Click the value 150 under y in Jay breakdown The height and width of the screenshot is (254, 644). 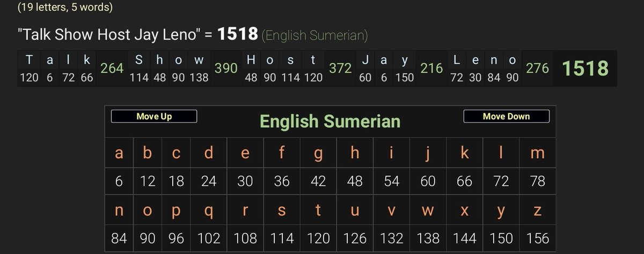click(405, 78)
